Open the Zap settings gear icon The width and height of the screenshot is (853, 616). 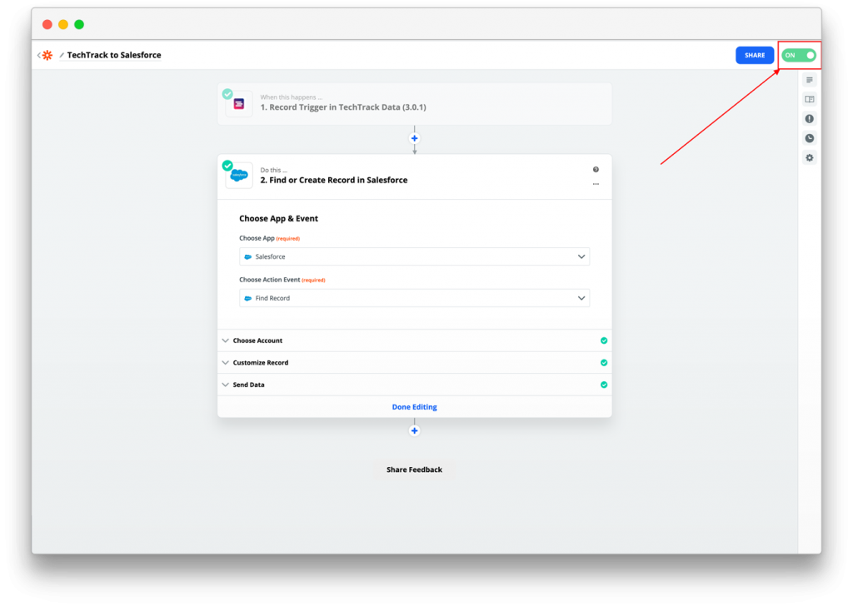pyautogui.click(x=810, y=157)
